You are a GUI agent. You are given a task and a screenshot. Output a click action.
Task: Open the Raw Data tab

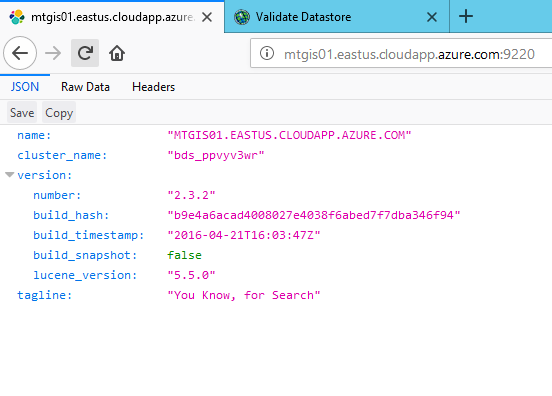pos(85,87)
